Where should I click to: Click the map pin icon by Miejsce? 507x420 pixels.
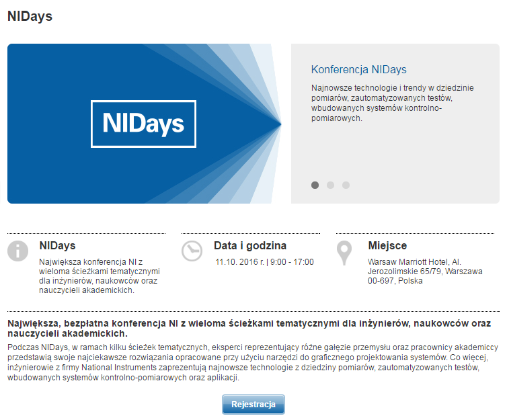tap(344, 253)
